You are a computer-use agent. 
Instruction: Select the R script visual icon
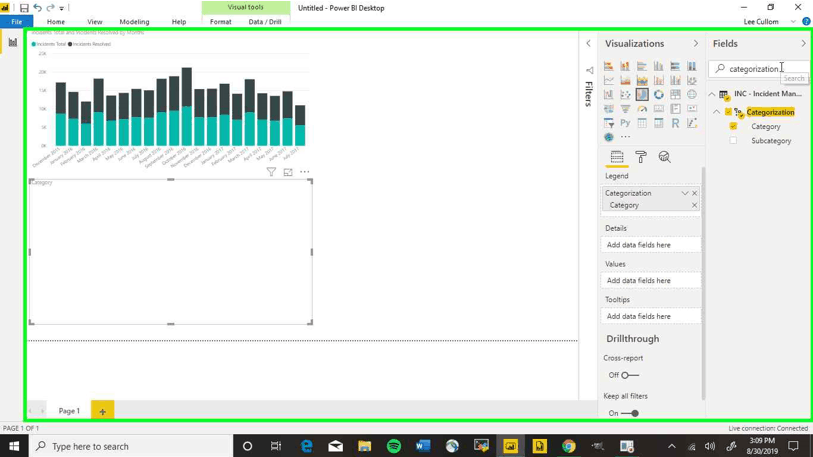(x=675, y=123)
